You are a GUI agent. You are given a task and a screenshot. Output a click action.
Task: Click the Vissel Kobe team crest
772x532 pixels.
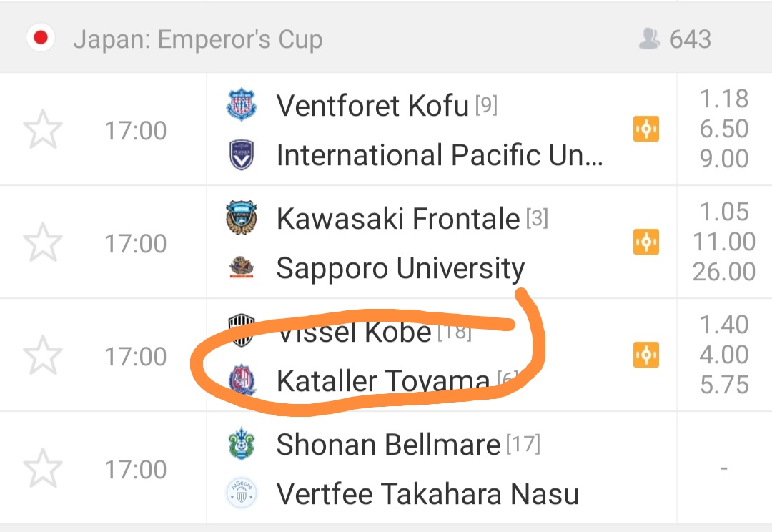242,330
